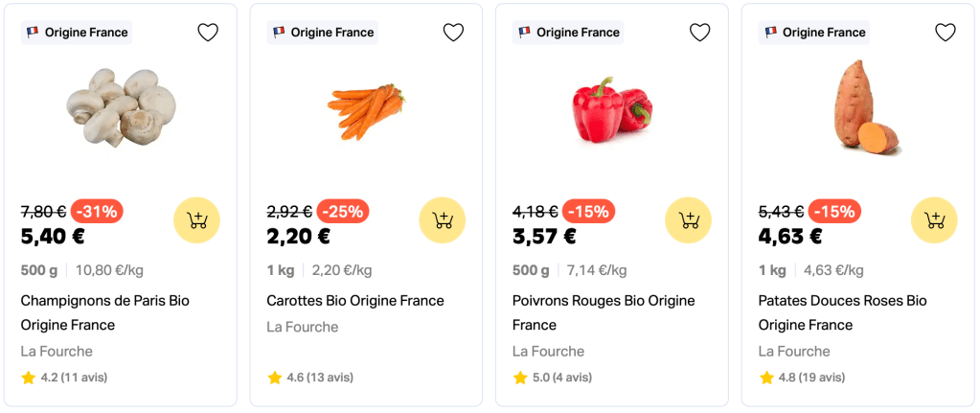
Task: Open Carottes Bio Origine France title link
Action: click(x=355, y=301)
